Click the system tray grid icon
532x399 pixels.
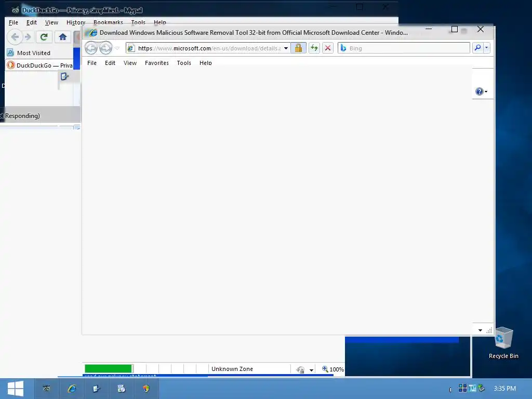(x=462, y=388)
